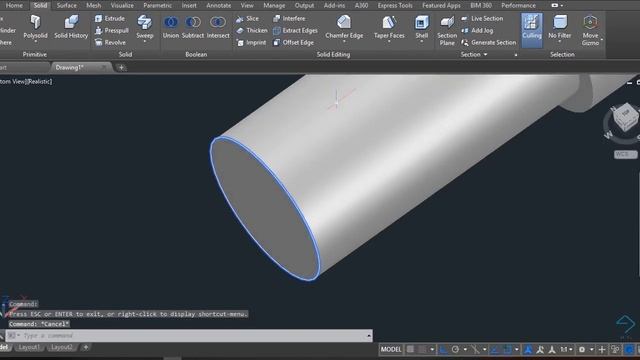Select the Thicken tool
Image resolution: width=640 pixels, height=360 pixels.
[x=252, y=30]
